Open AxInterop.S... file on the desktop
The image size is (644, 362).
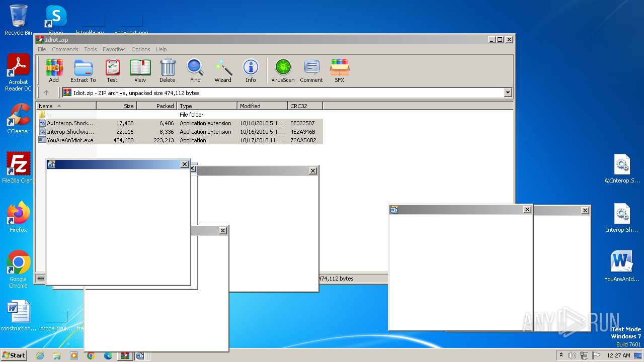click(622, 169)
